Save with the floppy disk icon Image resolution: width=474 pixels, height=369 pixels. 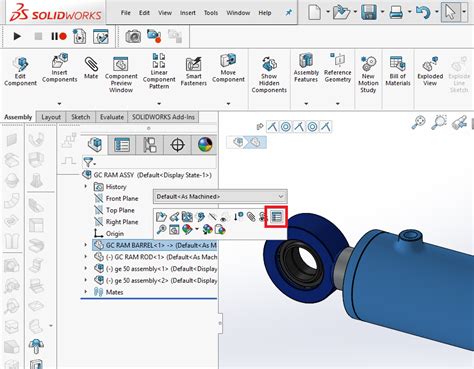pos(369,12)
